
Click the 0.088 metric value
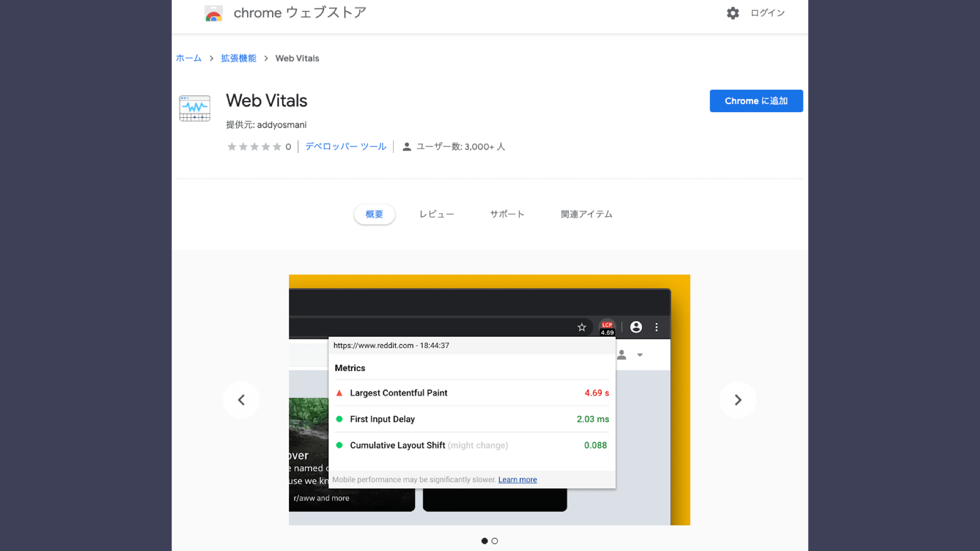click(595, 445)
